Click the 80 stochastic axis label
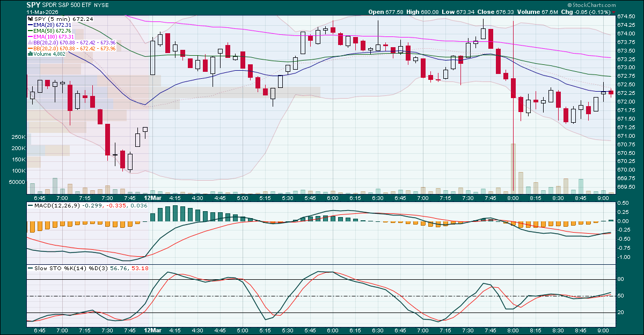The image size is (644, 335). [620, 279]
